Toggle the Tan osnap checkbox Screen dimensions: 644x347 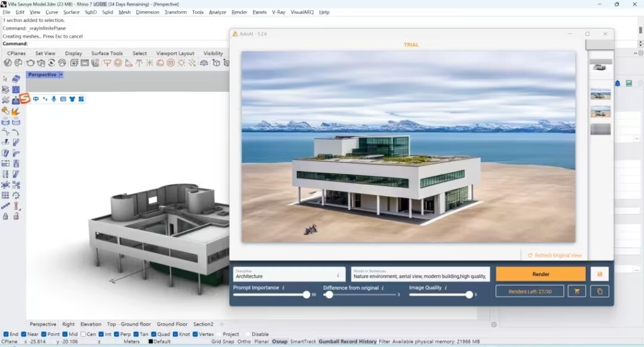135,334
